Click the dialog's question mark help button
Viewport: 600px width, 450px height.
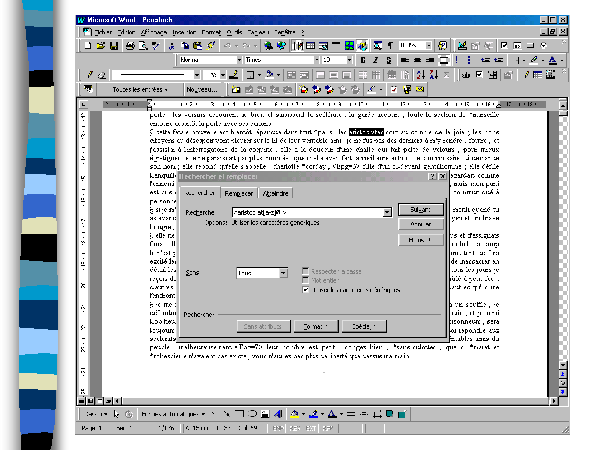431,176
